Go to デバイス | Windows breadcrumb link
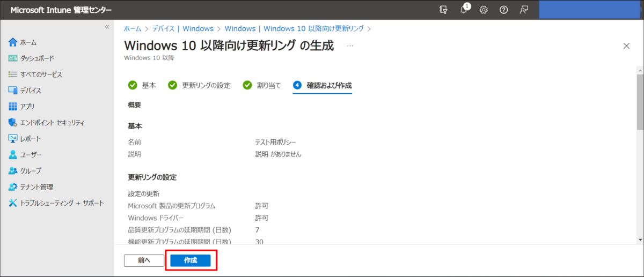The height and width of the screenshot is (277, 644). point(182,28)
